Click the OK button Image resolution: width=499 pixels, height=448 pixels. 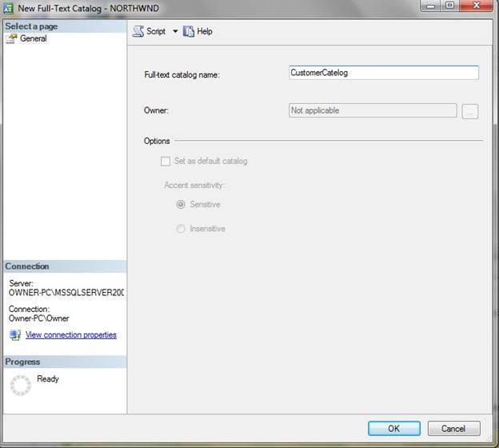pyautogui.click(x=394, y=429)
